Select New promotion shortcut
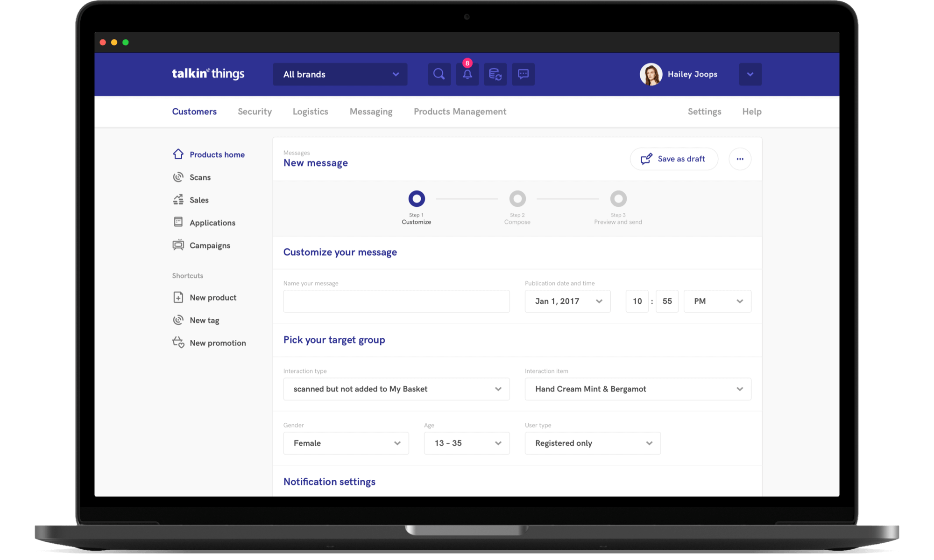This screenshot has width=934, height=560. tap(218, 343)
